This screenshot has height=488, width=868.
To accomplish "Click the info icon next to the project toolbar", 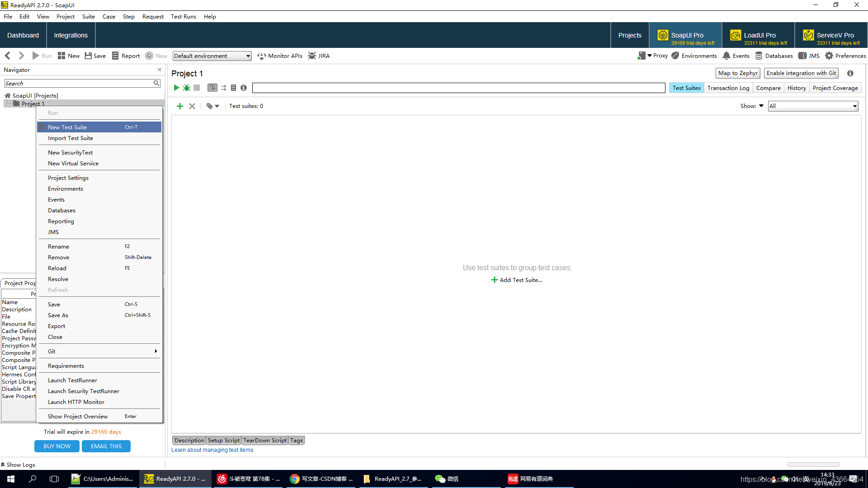I will pos(244,88).
